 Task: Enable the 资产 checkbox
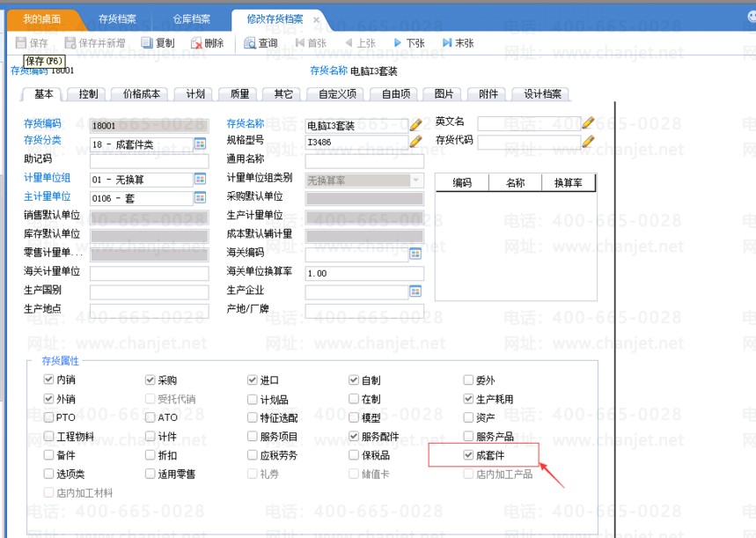coord(468,417)
